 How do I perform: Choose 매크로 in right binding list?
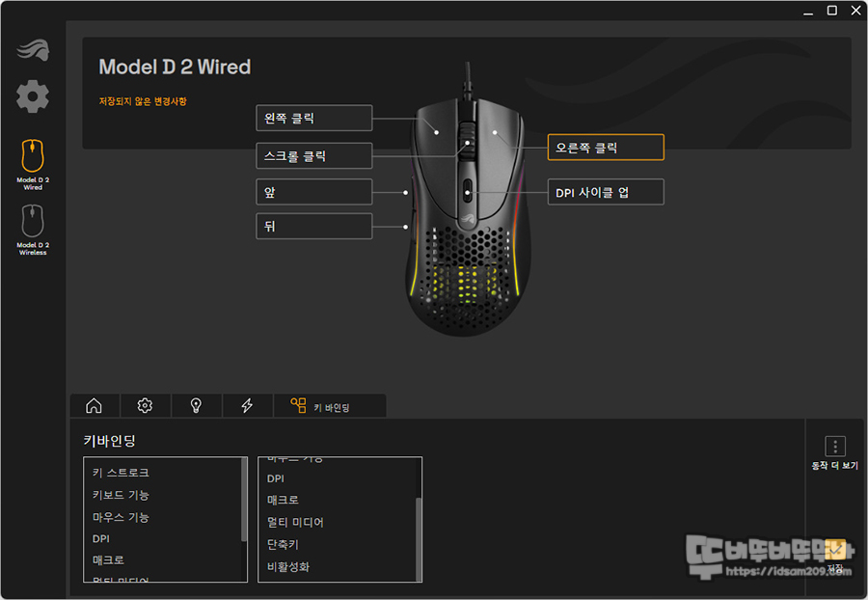(x=283, y=500)
